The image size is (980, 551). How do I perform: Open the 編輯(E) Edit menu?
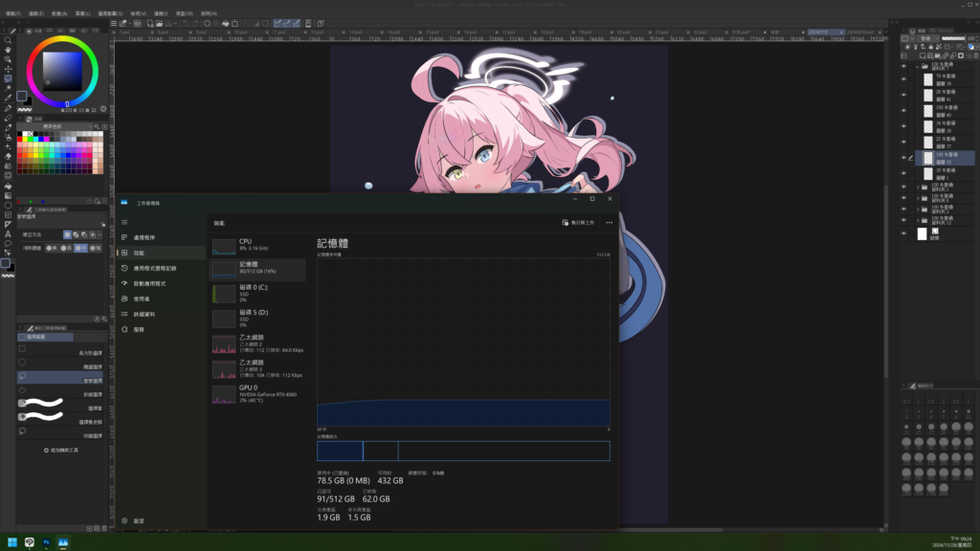[36, 13]
